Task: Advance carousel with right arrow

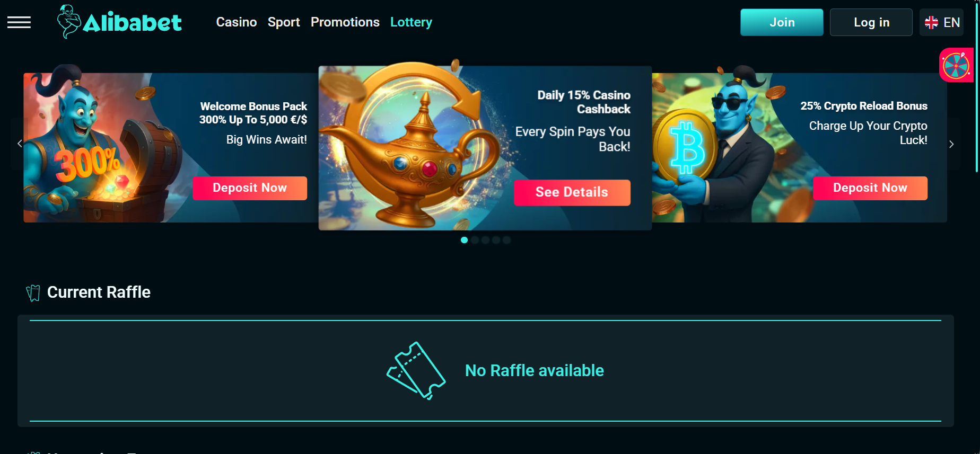Action: (x=951, y=144)
